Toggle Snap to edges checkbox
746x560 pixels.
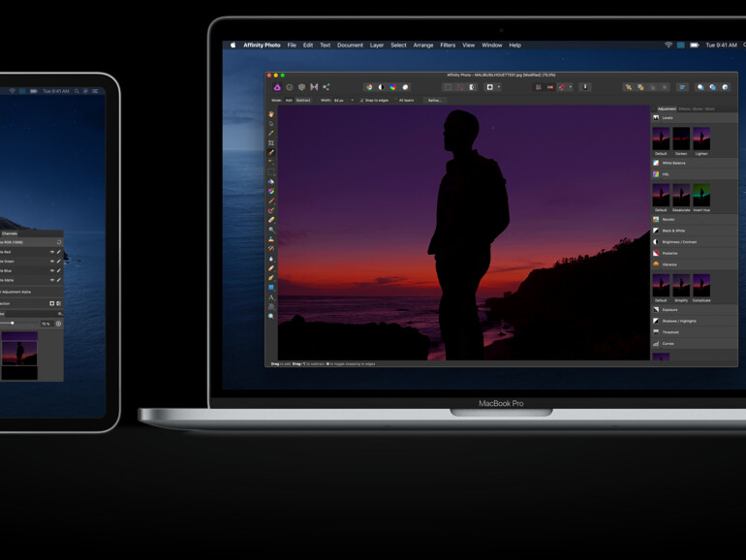pyautogui.click(x=362, y=101)
